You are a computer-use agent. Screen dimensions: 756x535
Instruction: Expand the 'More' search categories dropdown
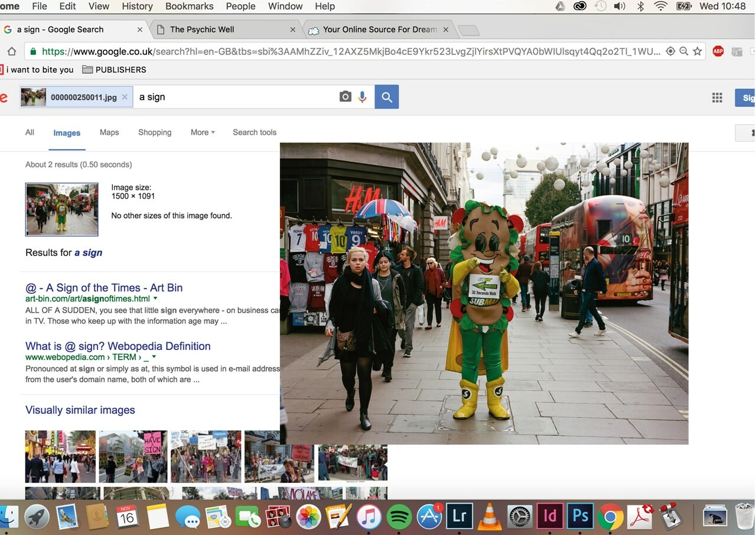pos(203,132)
